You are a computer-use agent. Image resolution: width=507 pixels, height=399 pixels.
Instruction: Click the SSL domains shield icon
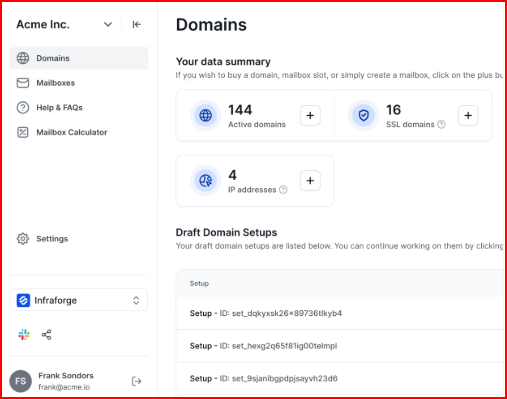coord(364,115)
